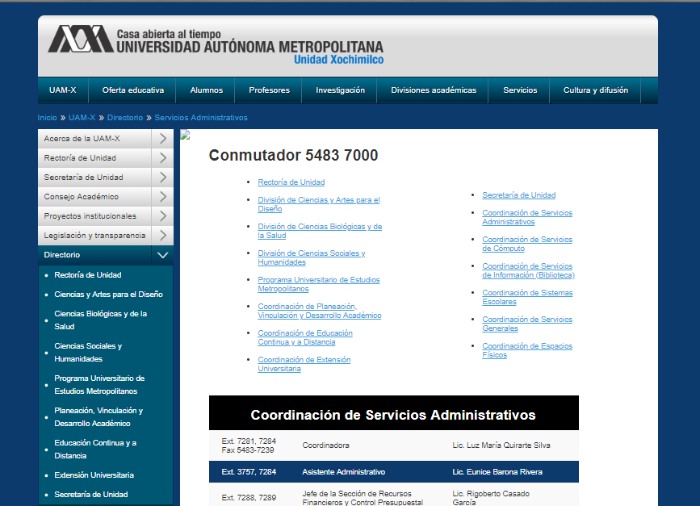Click Coordinación de Servicios Generales link

pos(527,324)
